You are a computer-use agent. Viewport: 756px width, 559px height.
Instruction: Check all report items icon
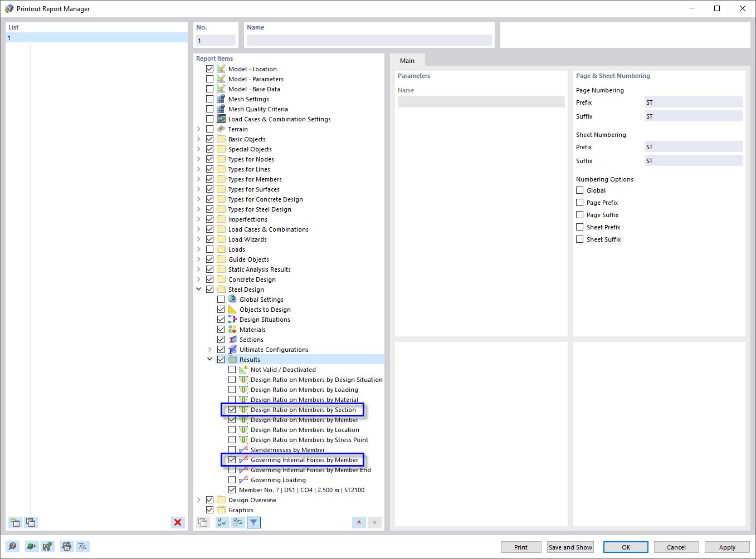click(x=222, y=522)
